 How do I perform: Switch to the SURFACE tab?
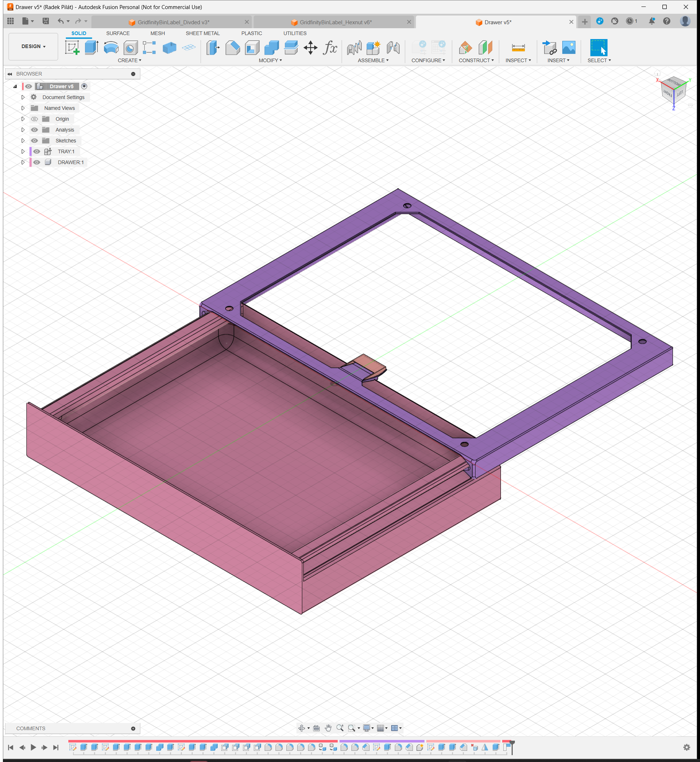[118, 33]
